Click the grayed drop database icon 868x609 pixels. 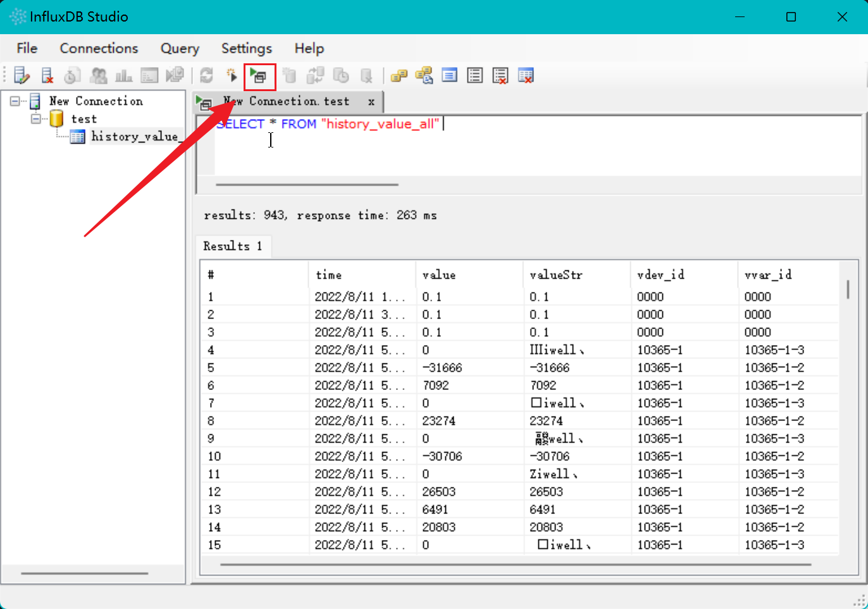[366, 75]
